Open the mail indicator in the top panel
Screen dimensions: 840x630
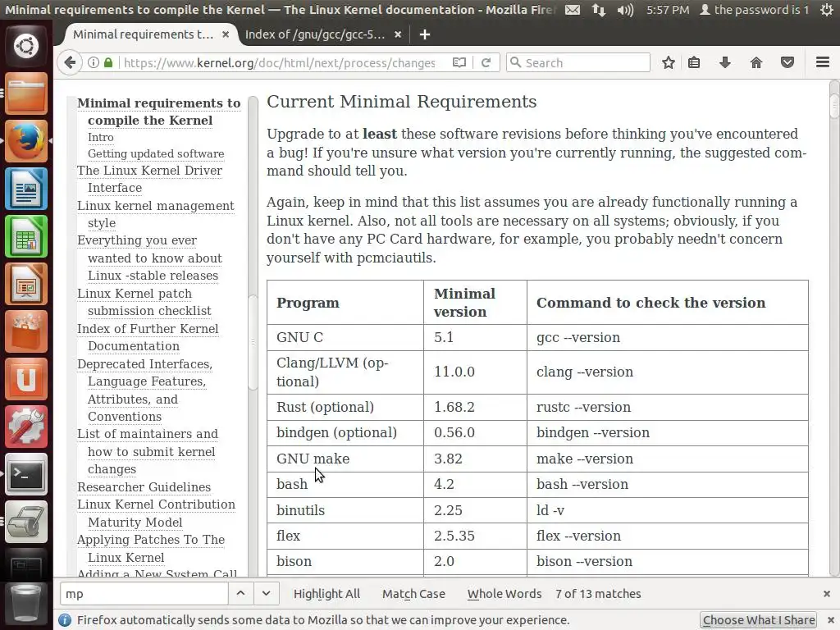click(572, 10)
